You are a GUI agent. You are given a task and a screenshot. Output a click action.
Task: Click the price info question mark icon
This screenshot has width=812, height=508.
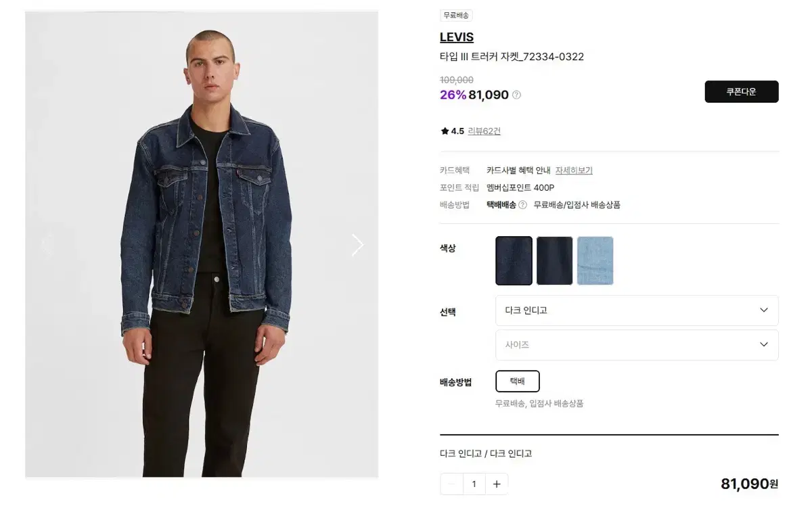click(x=516, y=95)
